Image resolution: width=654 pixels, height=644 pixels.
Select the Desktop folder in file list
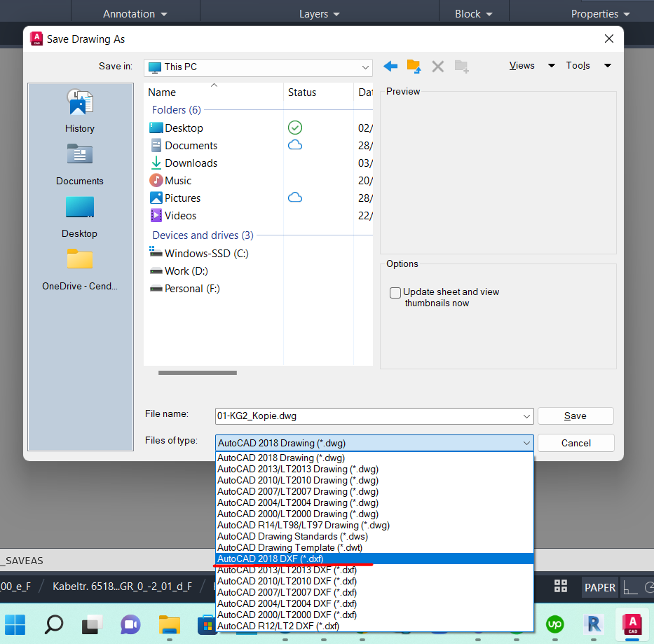pyautogui.click(x=176, y=128)
